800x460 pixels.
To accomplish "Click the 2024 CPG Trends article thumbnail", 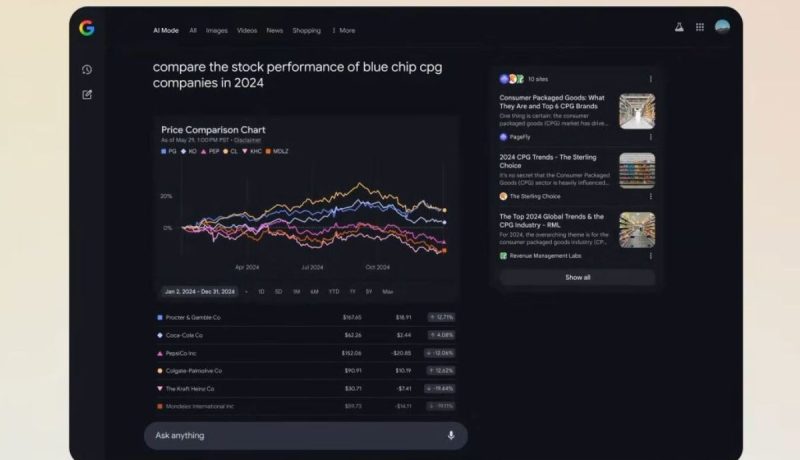I will (637, 171).
